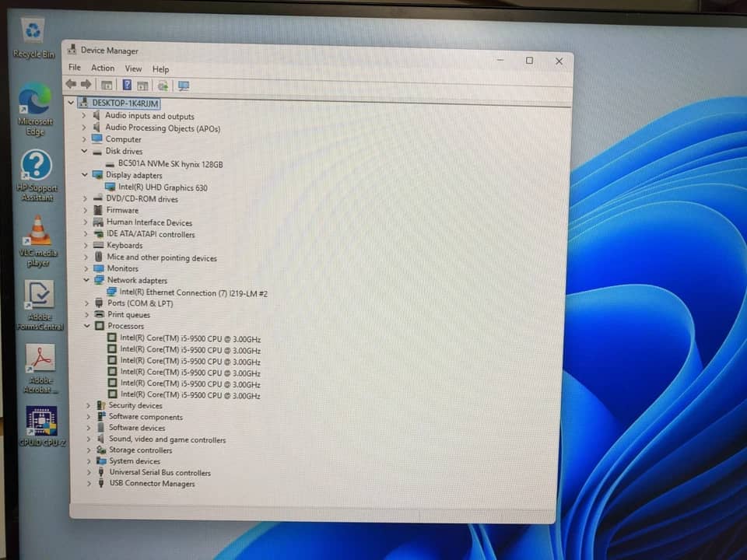Image resolution: width=747 pixels, height=560 pixels.
Task: Click the Forward arrow in Device Manager toolbar
Action: click(x=86, y=84)
